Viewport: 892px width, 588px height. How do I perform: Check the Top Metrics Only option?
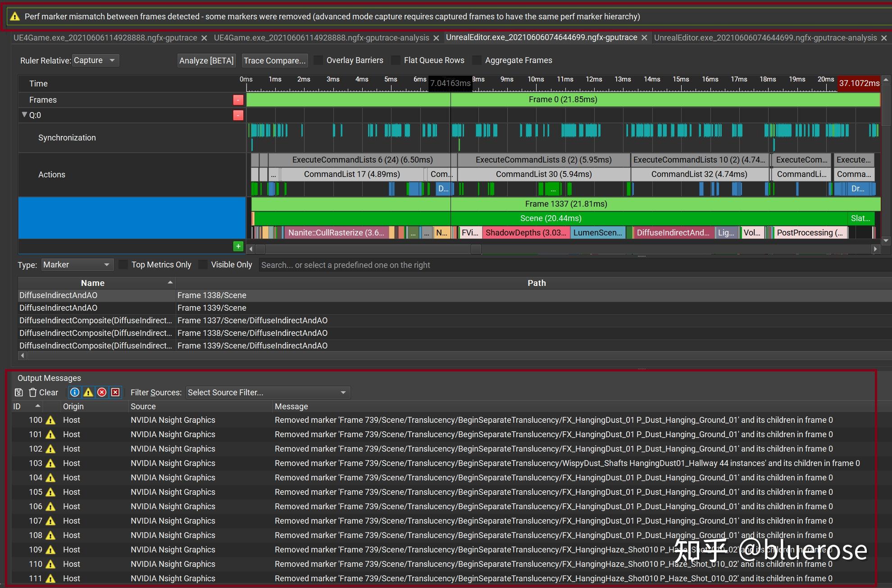(123, 265)
